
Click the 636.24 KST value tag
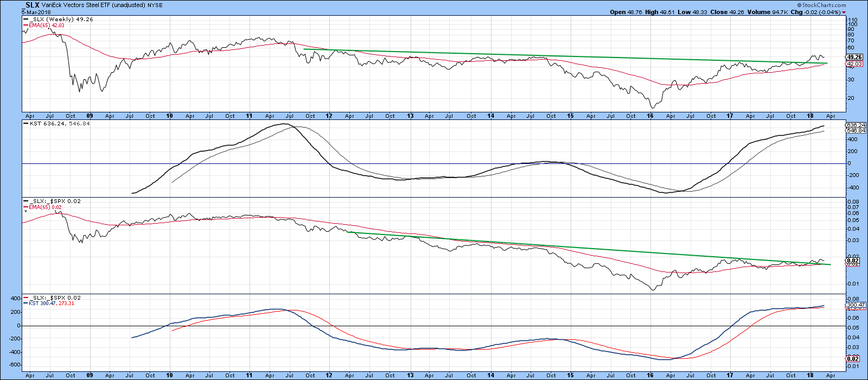click(x=855, y=125)
